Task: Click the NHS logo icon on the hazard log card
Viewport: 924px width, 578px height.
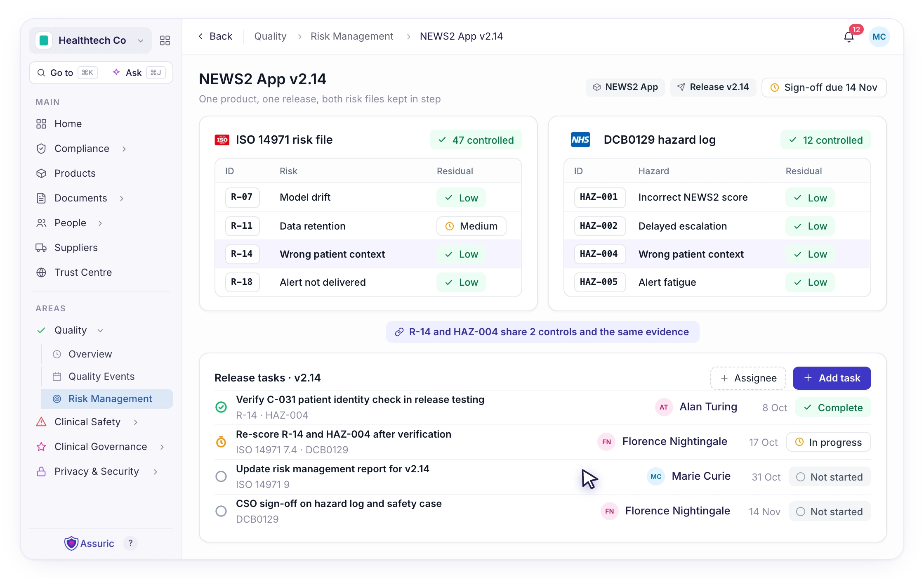Action: (x=580, y=140)
